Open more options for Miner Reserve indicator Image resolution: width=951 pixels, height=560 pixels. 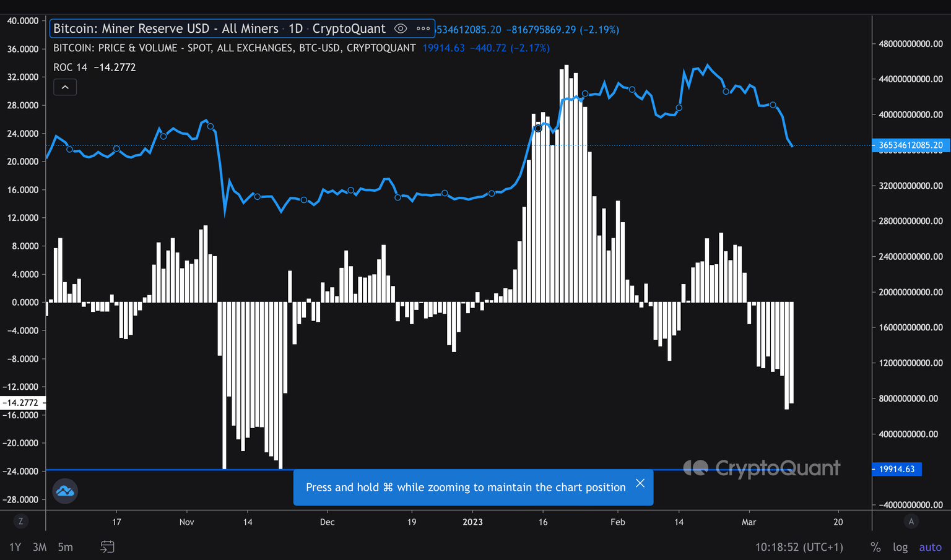[x=423, y=28]
